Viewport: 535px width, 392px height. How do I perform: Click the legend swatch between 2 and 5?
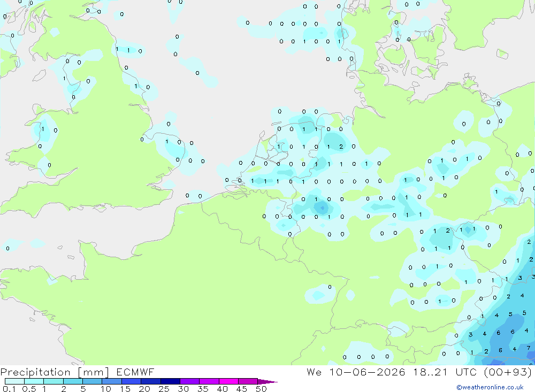[73, 381]
